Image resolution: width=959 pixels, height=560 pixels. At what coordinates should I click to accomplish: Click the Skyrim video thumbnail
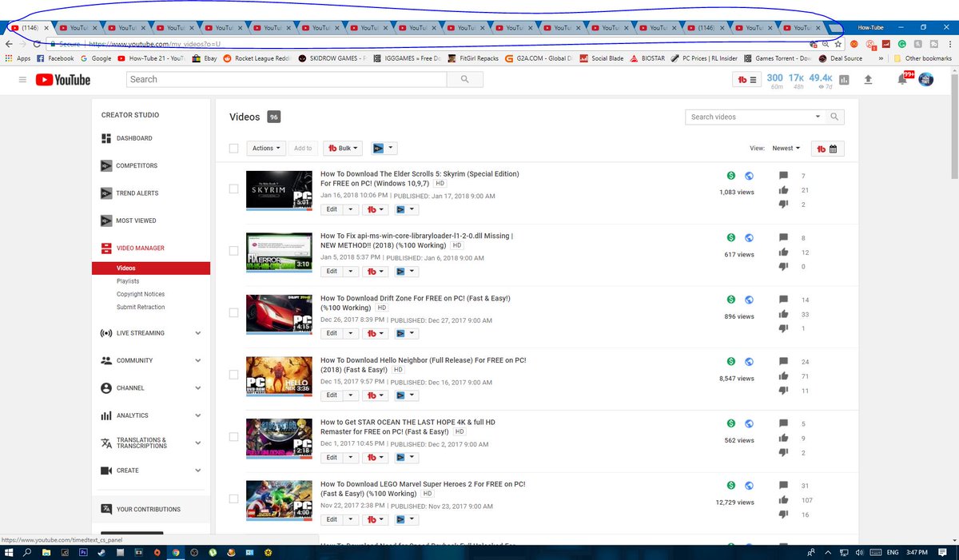click(279, 189)
